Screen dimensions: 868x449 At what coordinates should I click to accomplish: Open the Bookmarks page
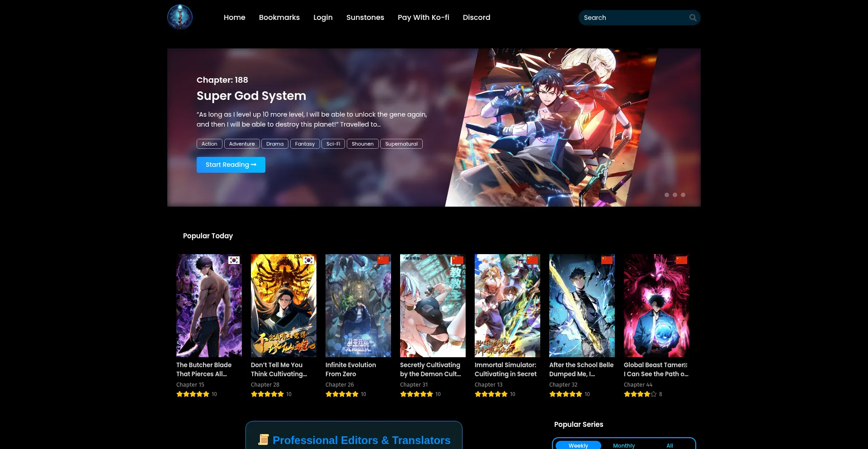(x=279, y=18)
